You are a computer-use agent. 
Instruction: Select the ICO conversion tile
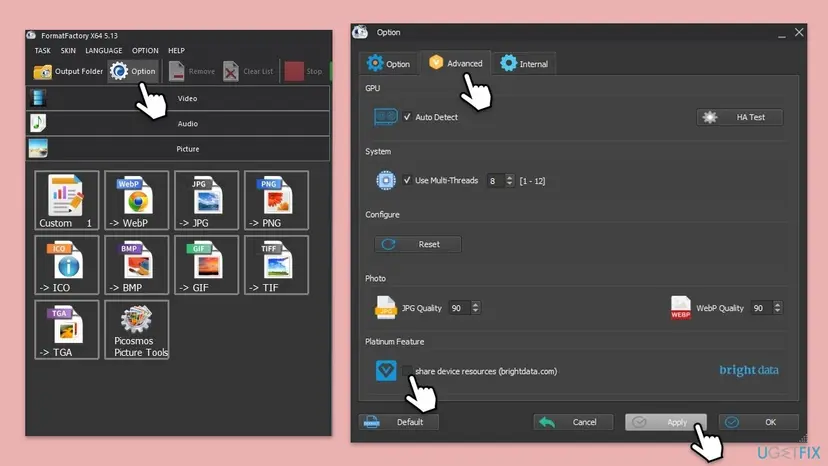click(67, 265)
